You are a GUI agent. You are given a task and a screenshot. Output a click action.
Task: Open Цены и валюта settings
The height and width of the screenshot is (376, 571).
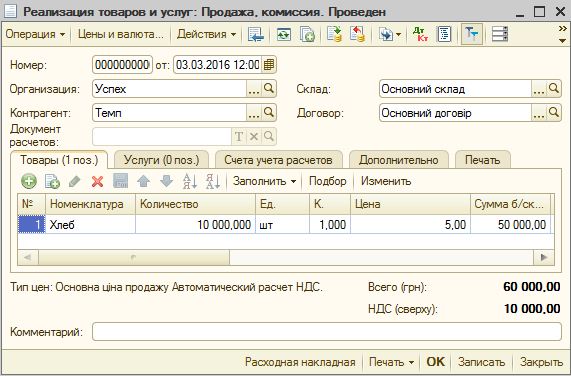[121, 34]
